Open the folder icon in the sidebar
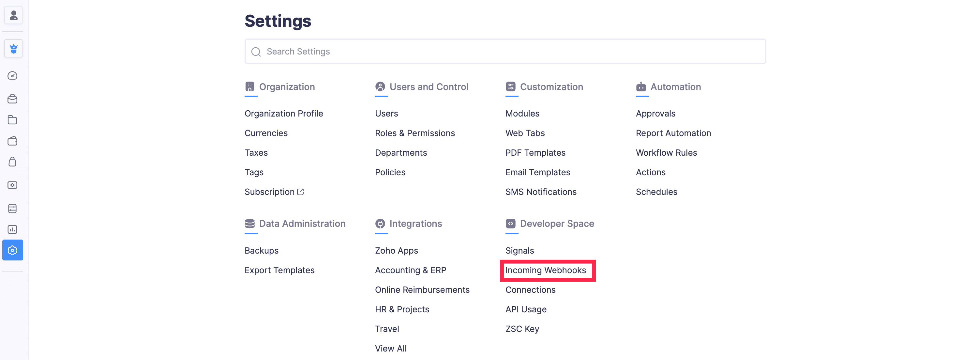980x360 pixels. [x=12, y=120]
